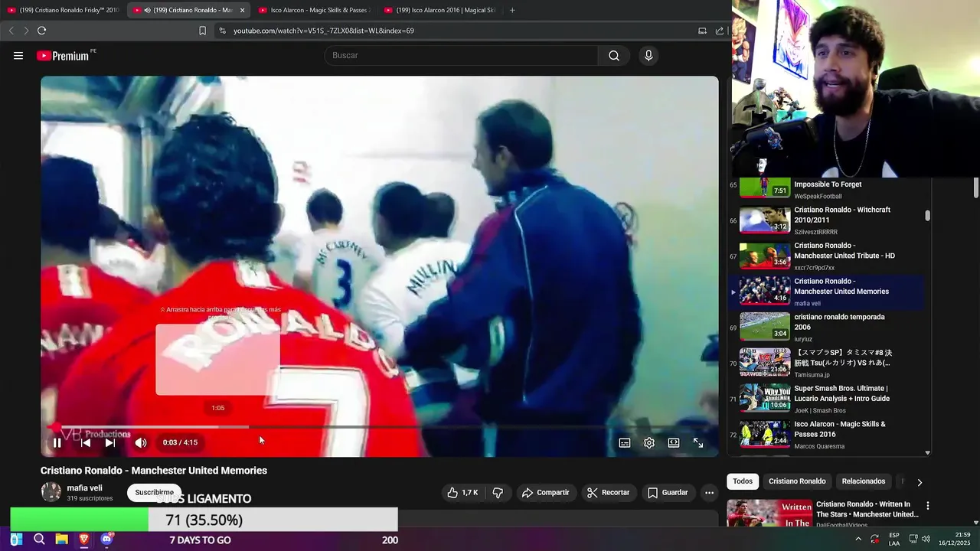Switch to the Isco Alarcon 2016 Magical Skills tab
The image size is (980, 551).
(x=439, y=10)
